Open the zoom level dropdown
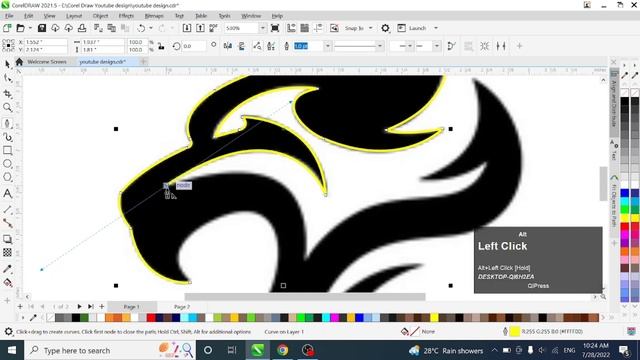The image size is (640, 360). coord(262,28)
